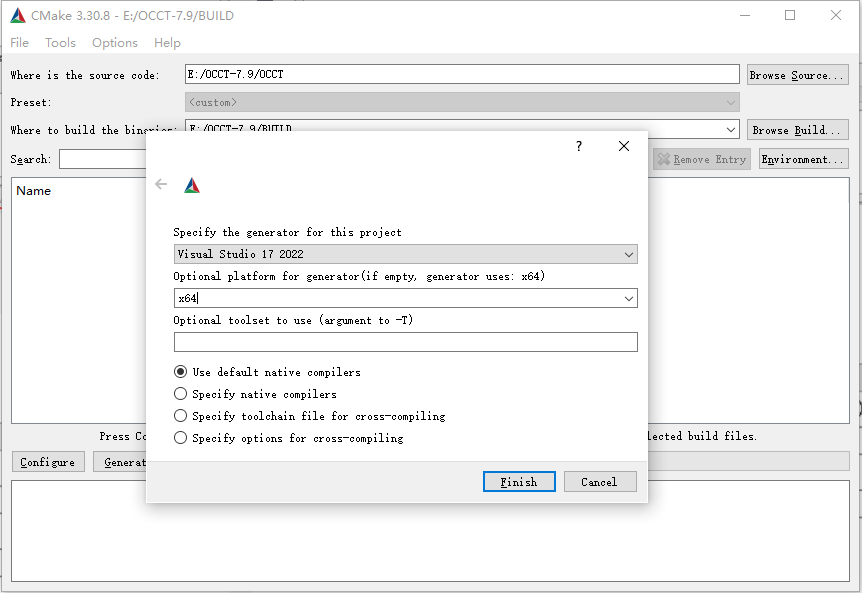Click the Search input field

[103, 159]
